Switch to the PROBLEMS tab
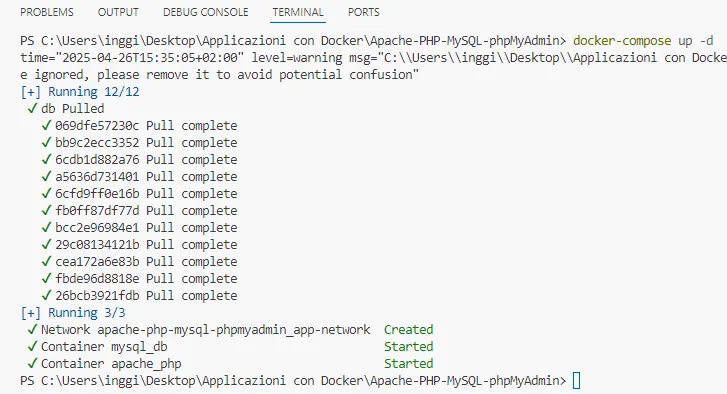 pos(47,12)
